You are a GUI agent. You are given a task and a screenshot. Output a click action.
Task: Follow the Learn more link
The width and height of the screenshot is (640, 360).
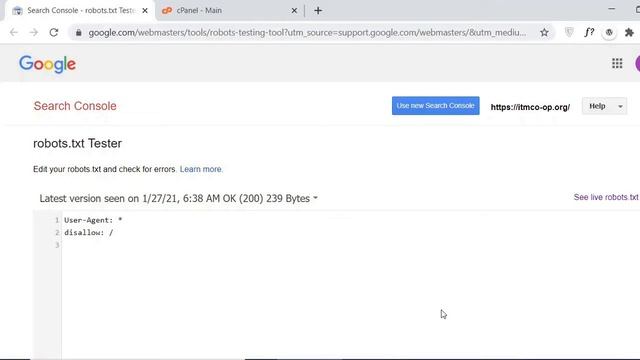pos(201,169)
